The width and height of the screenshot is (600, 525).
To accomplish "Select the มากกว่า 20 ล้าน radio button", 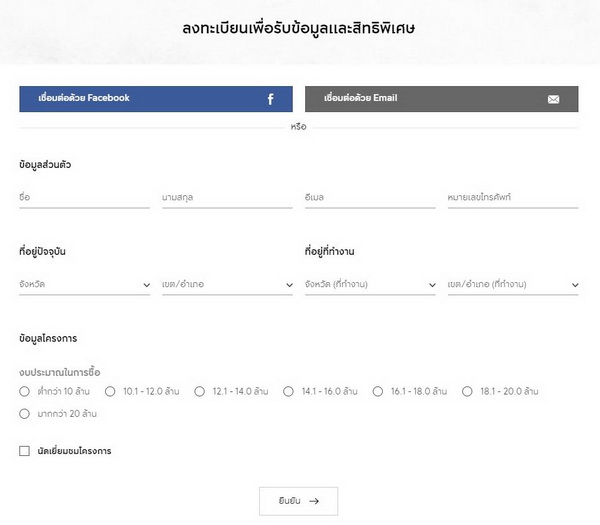I will [24, 413].
